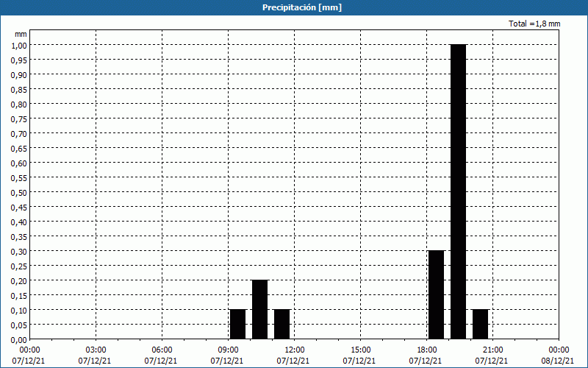This screenshot has height=368, width=588.
Task: Select the 21:00 x-axis time label
Action: point(492,350)
